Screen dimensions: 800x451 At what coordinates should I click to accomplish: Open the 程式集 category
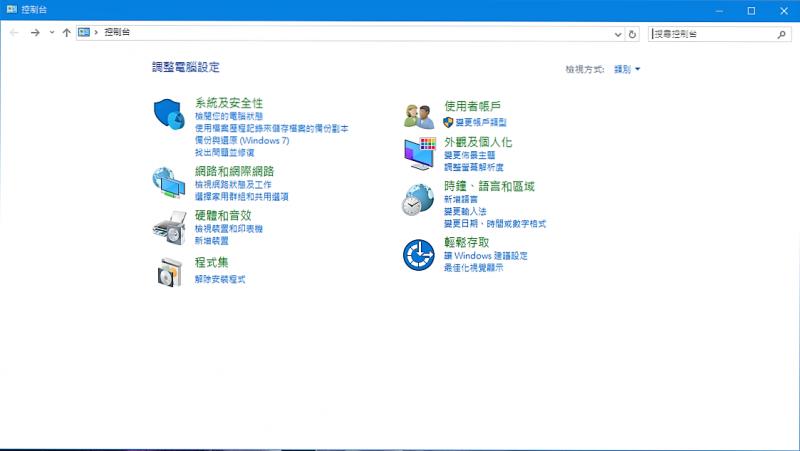click(211, 262)
